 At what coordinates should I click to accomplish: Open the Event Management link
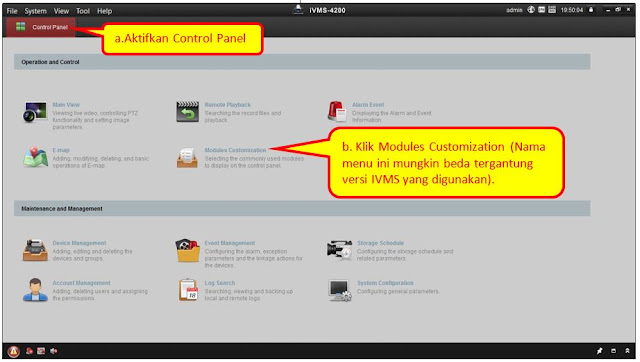pos(229,243)
